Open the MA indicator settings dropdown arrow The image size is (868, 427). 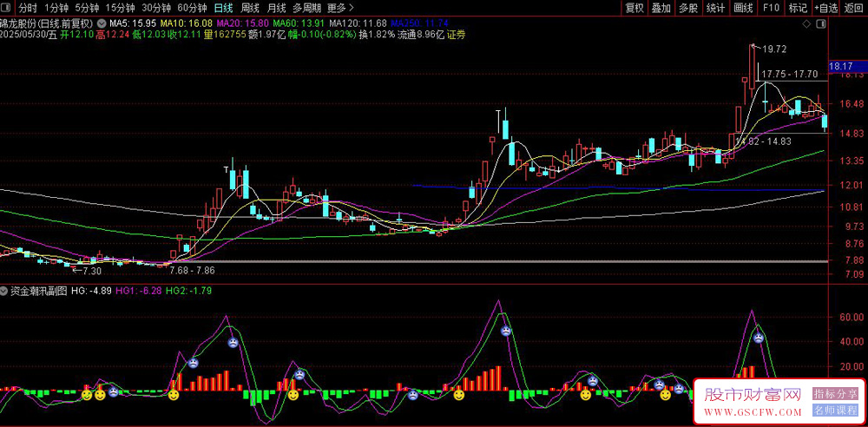[102, 23]
